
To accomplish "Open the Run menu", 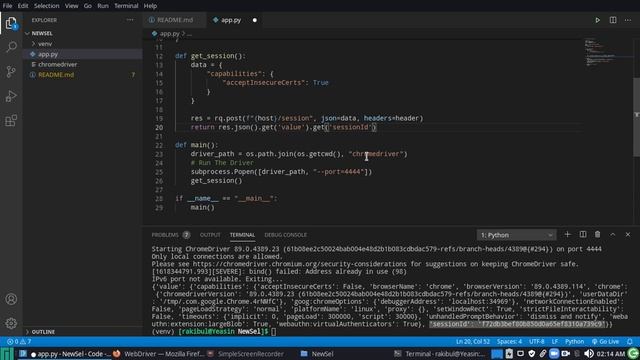I will pyautogui.click(x=103, y=6).
